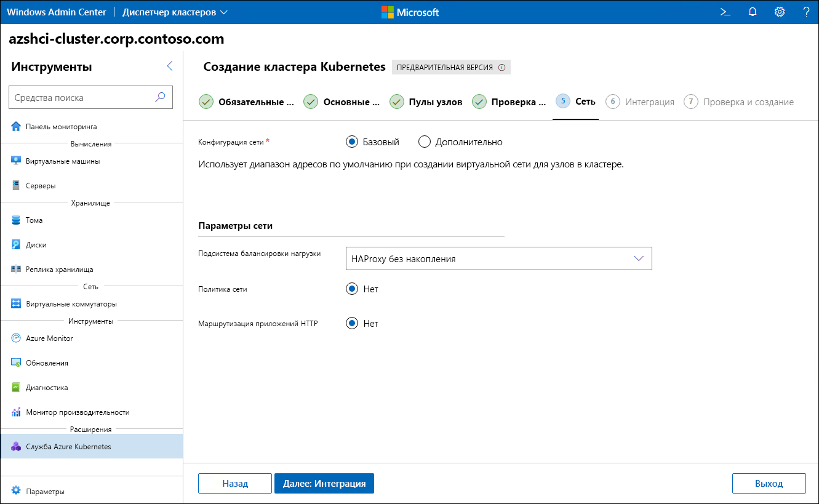Open Служба Azure Kubernetes icon

[16, 446]
